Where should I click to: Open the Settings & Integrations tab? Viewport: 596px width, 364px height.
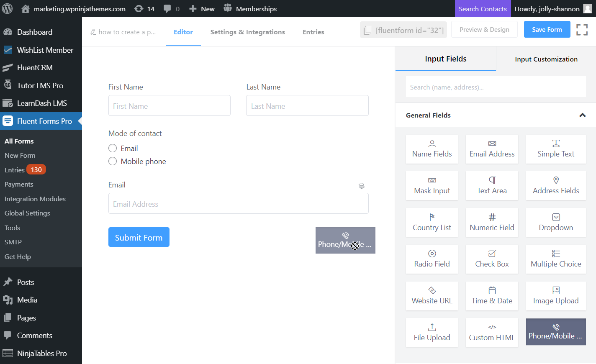tap(247, 32)
